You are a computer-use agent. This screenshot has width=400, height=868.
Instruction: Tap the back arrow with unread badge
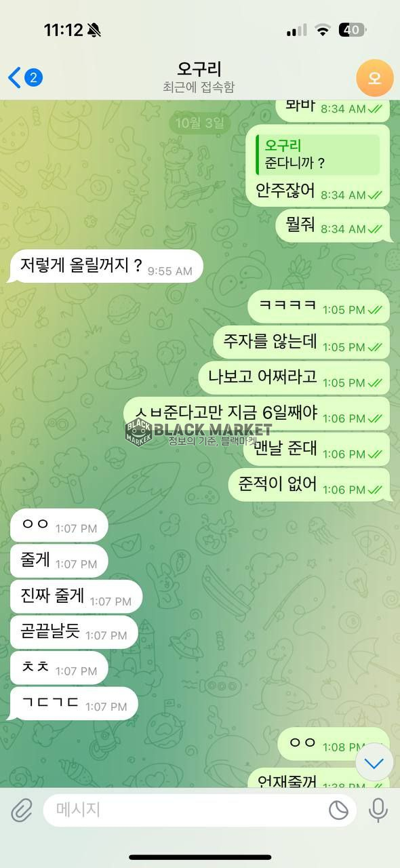pyautogui.click(x=25, y=77)
